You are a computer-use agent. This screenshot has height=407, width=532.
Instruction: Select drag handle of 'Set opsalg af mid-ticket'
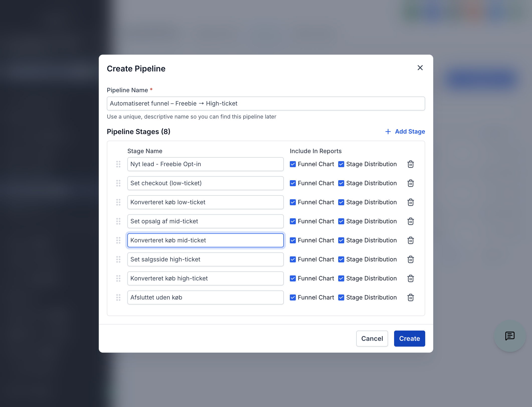pos(118,221)
